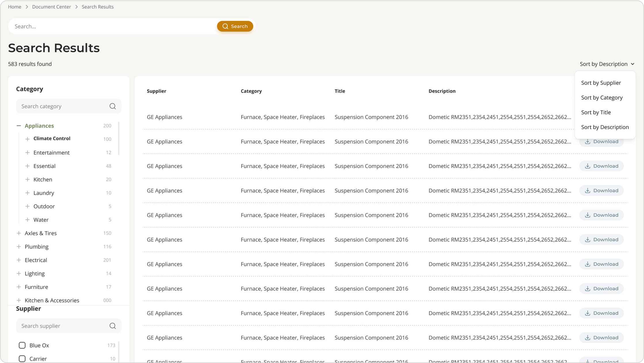Click the Title column header
Image resolution: width=644 pixels, height=363 pixels.
[x=340, y=91]
